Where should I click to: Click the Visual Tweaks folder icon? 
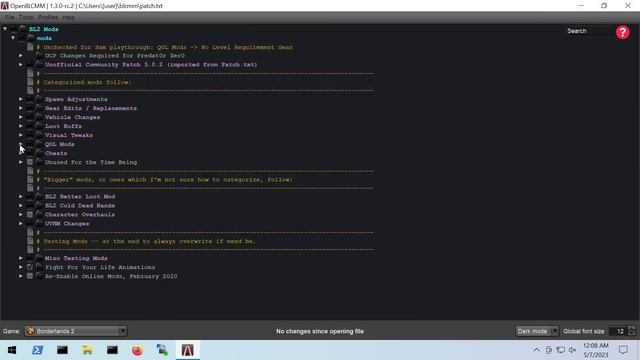(39, 135)
